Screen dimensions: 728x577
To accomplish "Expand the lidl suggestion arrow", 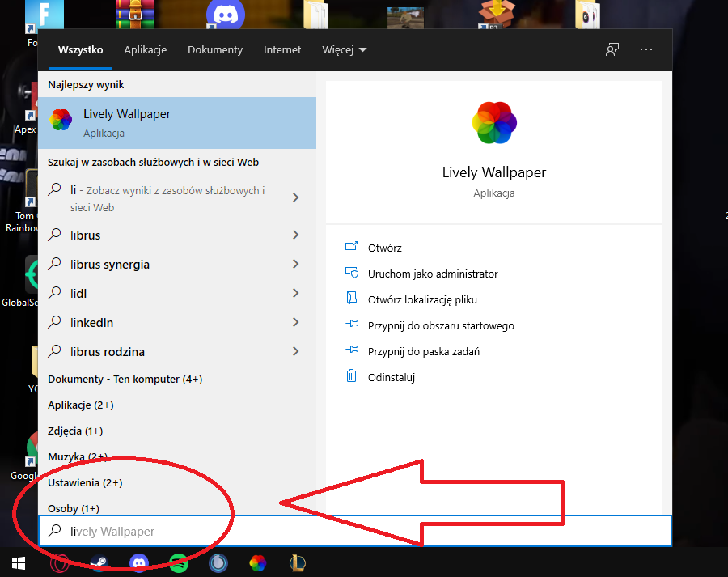I will click(296, 293).
